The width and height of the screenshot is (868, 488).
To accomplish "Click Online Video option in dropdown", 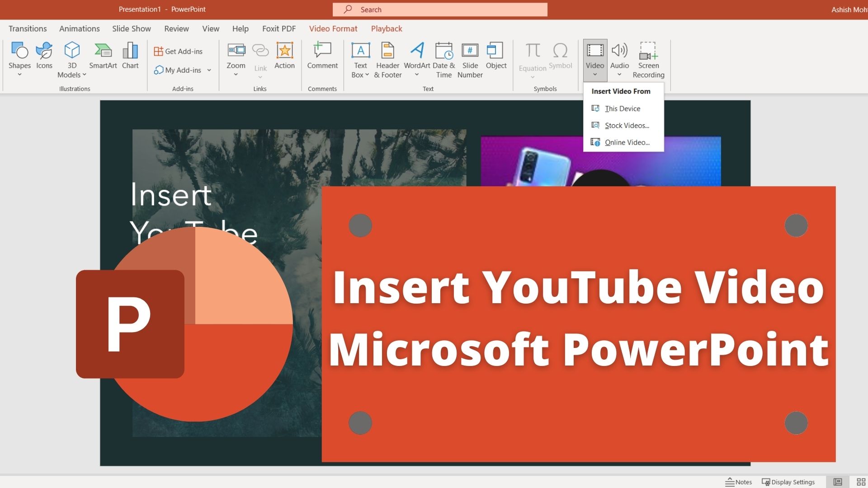I will (626, 142).
